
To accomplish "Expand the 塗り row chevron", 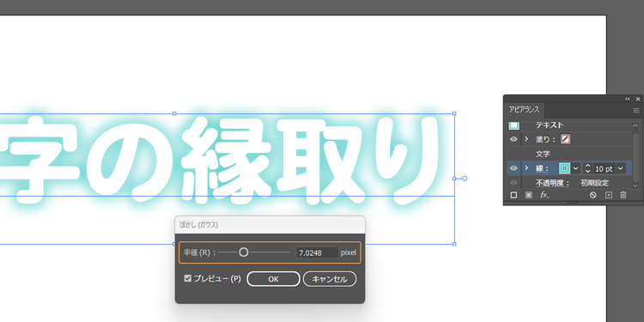I will point(526,139).
